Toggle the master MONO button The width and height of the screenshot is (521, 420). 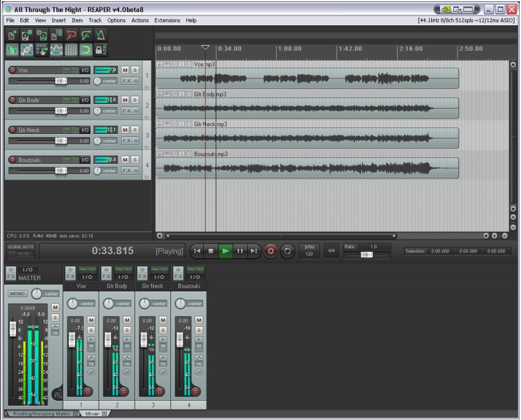point(17,294)
